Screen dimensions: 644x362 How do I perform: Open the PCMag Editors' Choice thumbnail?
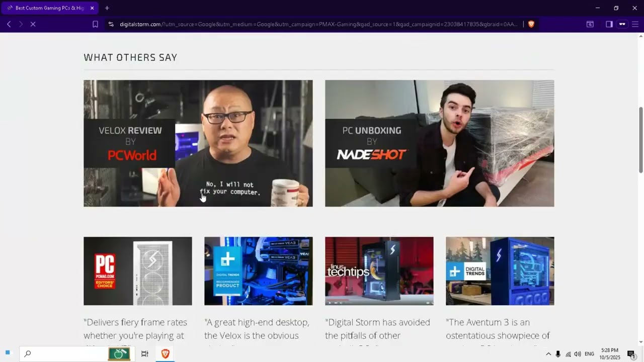(137, 271)
